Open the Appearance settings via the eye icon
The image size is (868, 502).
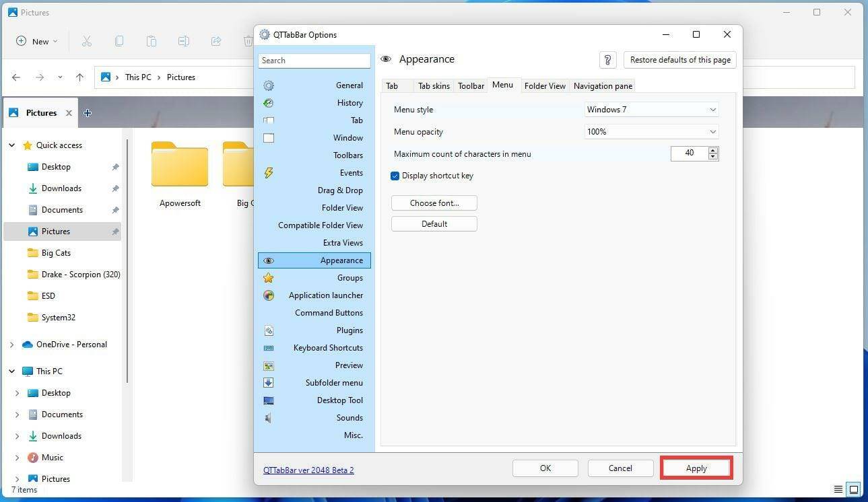[x=269, y=260]
